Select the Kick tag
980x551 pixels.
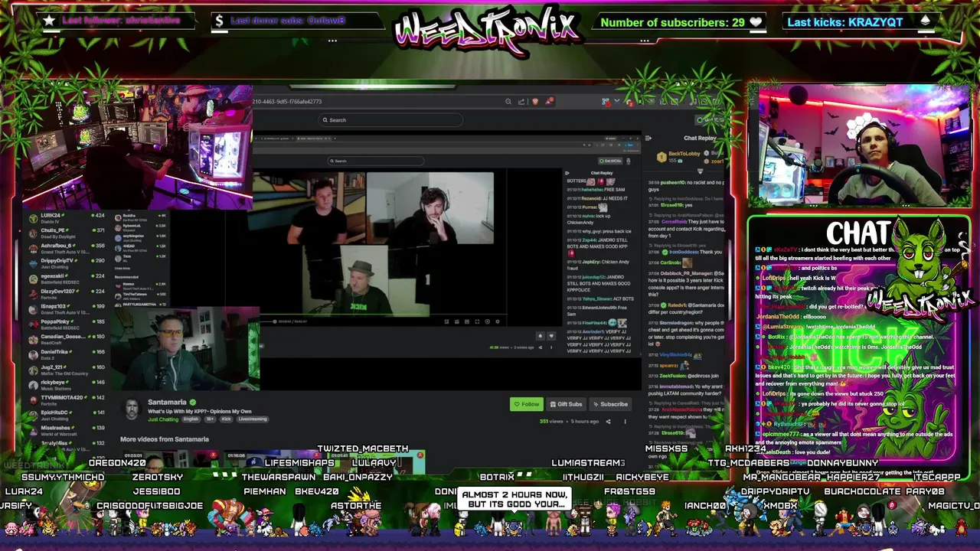tap(226, 419)
